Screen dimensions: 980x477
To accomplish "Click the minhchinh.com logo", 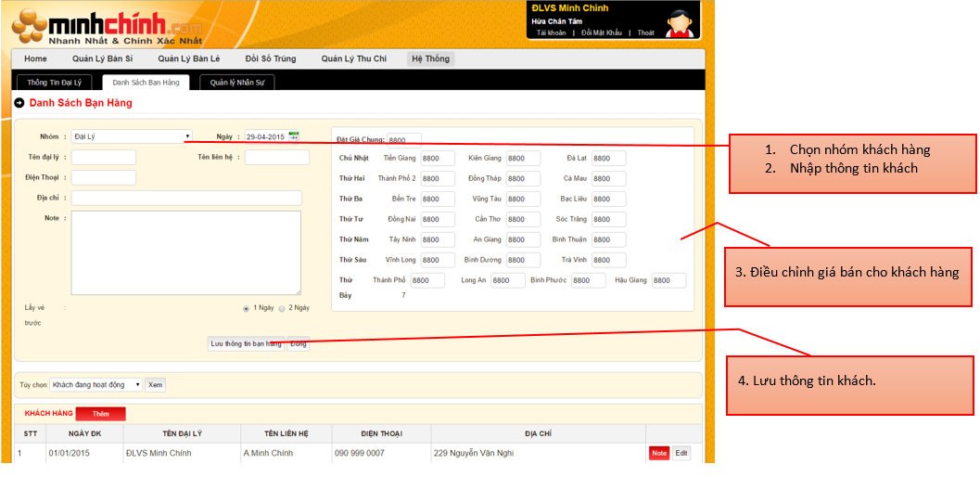I will [x=107, y=26].
